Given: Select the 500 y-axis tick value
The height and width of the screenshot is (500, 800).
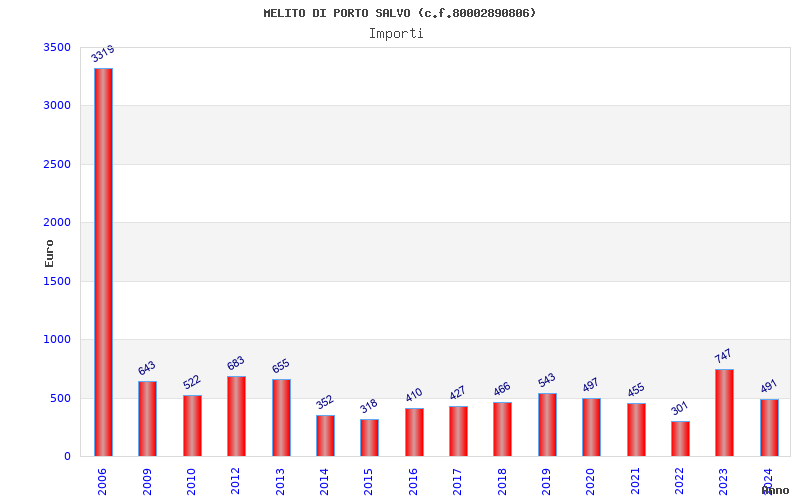Looking at the screenshot, I should [x=60, y=398].
